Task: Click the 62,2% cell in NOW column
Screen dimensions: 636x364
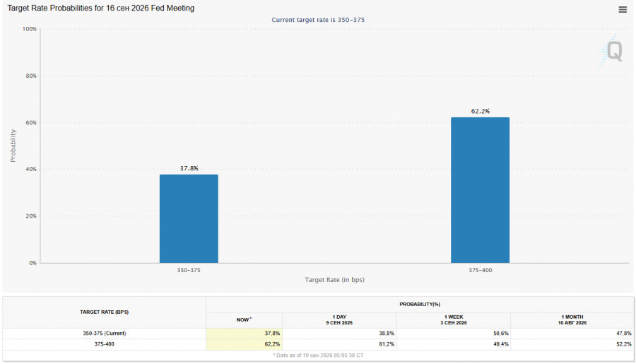Action: pyautogui.click(x=244, y=344)
